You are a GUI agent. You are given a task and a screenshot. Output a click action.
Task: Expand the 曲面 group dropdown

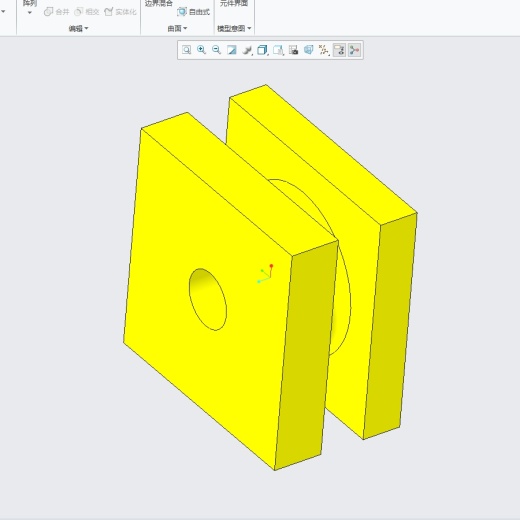tap(177, 29)
